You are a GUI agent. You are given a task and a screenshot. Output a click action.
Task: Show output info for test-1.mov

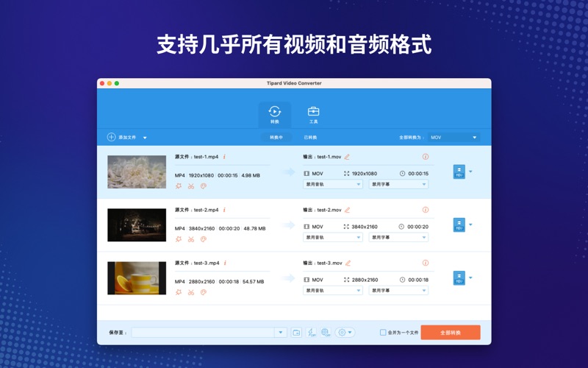(426, 157)
